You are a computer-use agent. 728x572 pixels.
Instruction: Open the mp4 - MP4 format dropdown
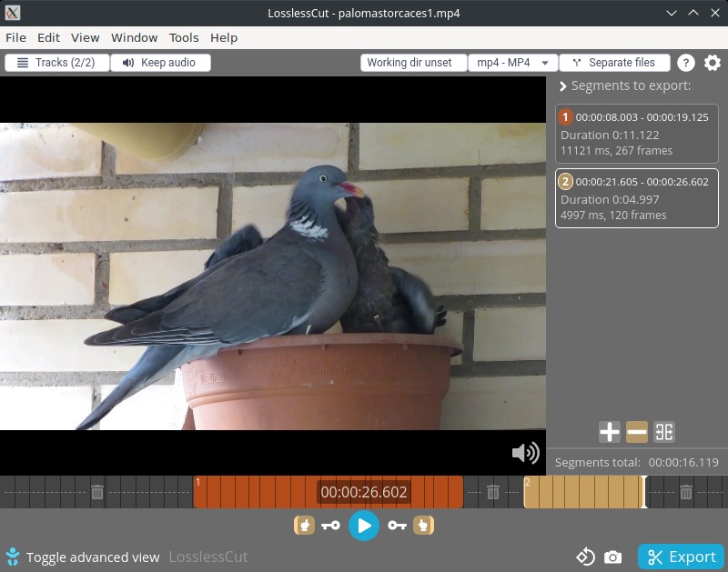[512, 63]
